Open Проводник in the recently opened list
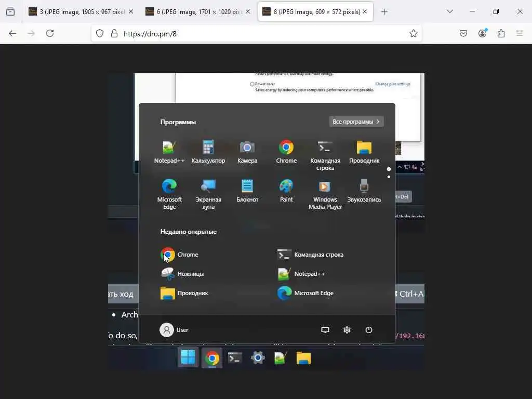The image size is (532, 399). pos(184,293)
